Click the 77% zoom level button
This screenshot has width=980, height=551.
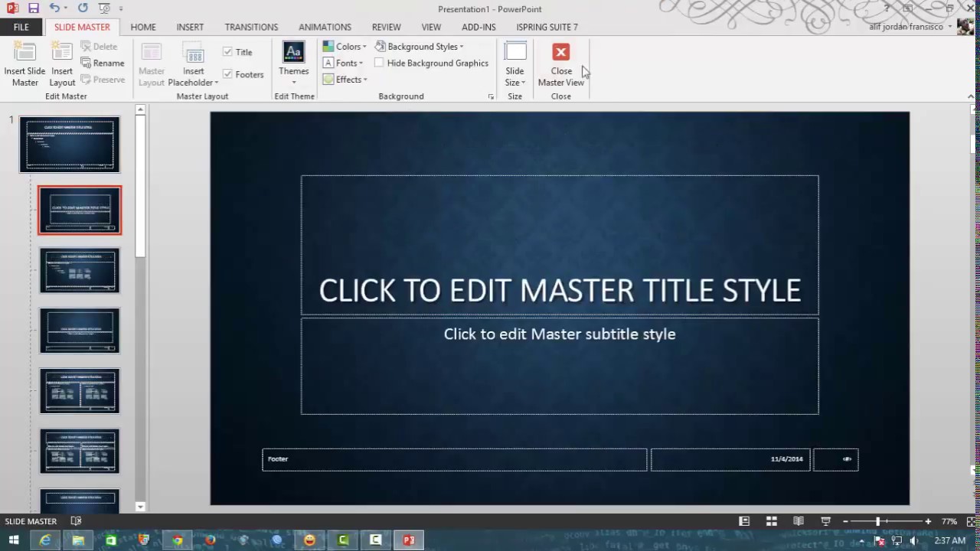[949, 521]
